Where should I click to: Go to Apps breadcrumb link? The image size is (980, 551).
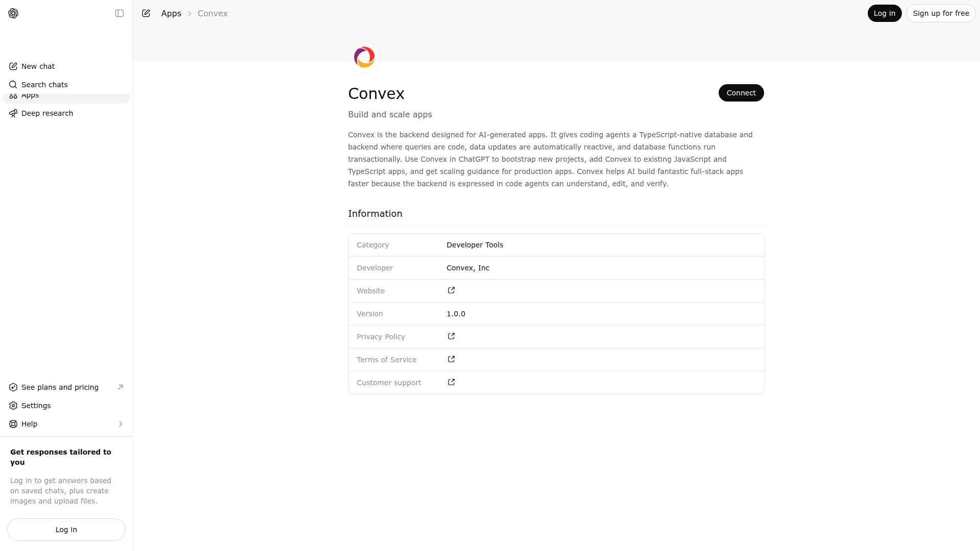pos(171,14)
